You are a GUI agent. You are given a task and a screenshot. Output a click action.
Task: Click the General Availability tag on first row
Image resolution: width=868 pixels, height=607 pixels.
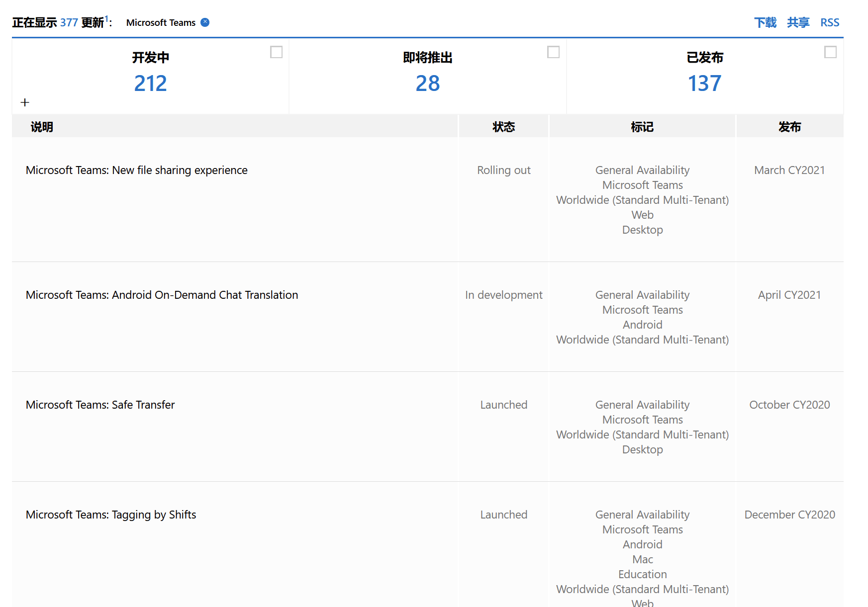pos(642,170)
